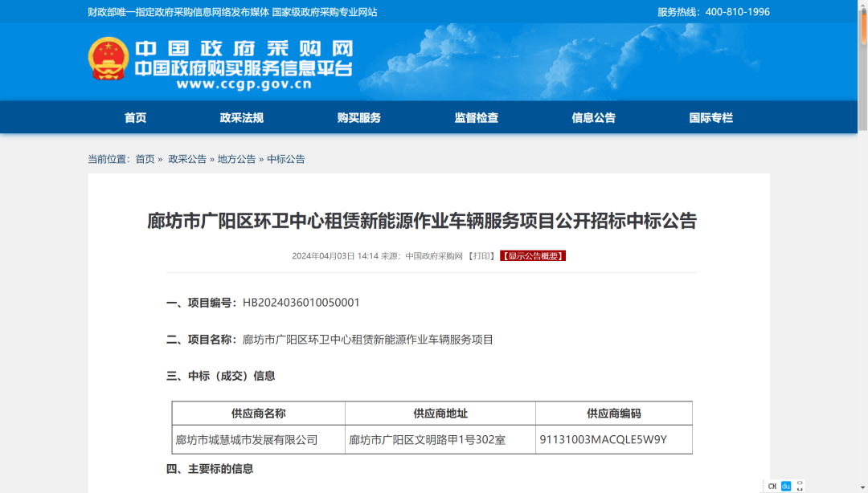
Task: Click the 供应商名称 column header
Action: coord(259,414)
